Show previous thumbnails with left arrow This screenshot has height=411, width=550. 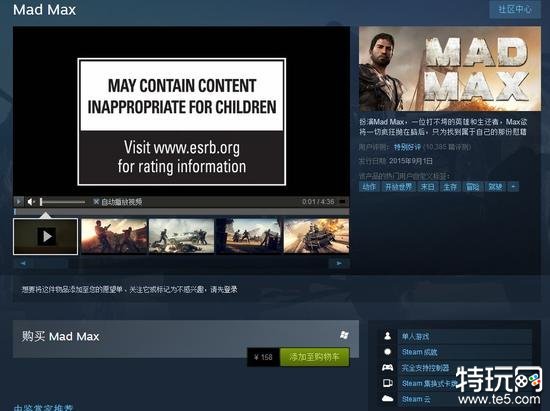point(23,263)
